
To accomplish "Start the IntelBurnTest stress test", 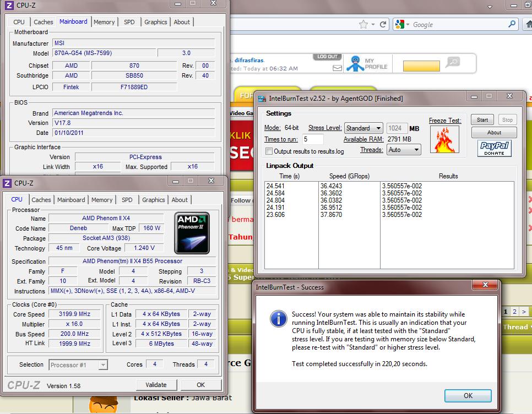I will point(482,120).
